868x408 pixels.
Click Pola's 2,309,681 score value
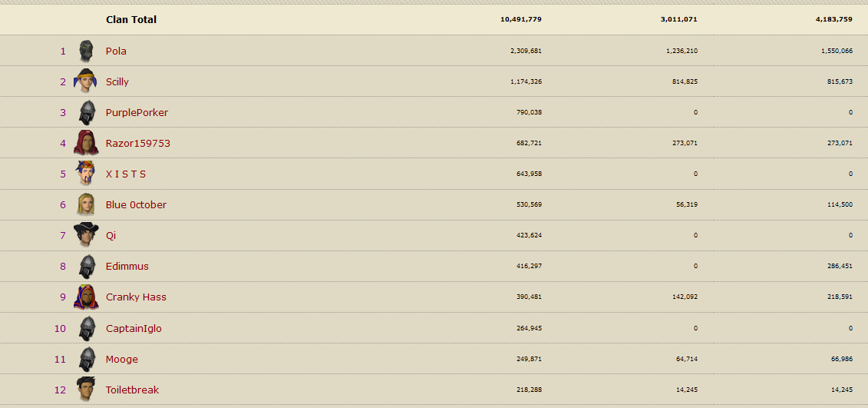tap(526, 51)
